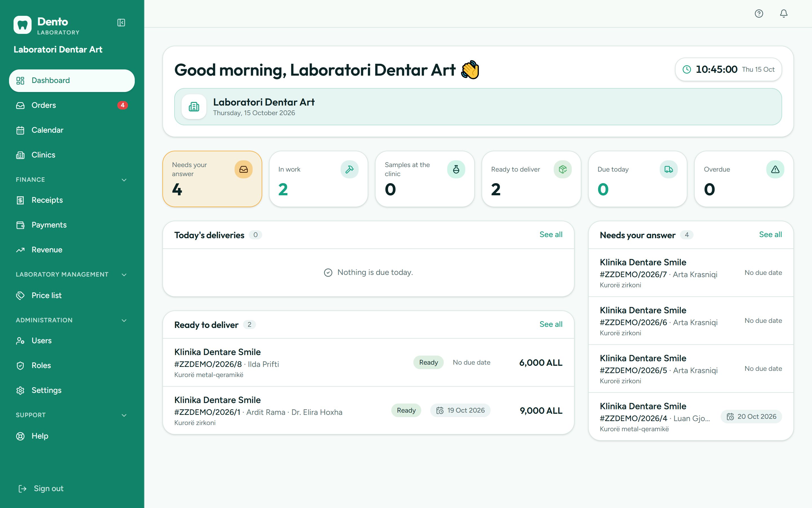
Task: Open the Price list
Action: tap(72, 295)
